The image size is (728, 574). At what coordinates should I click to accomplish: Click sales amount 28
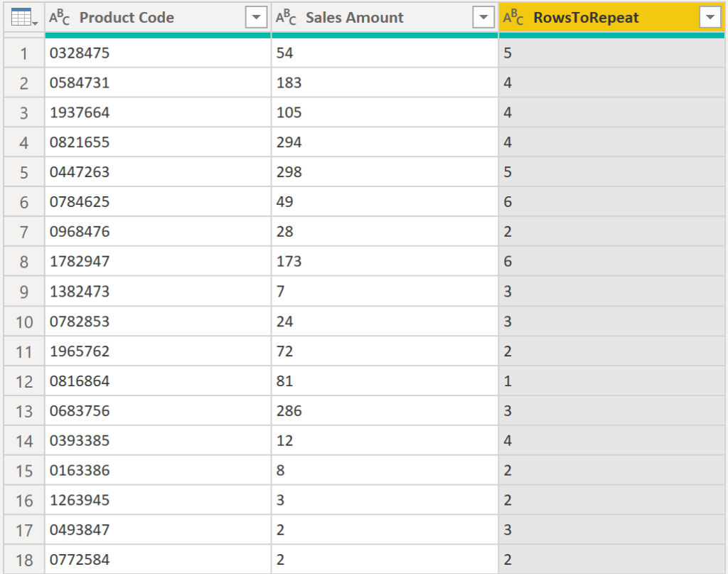coord(284,231)
